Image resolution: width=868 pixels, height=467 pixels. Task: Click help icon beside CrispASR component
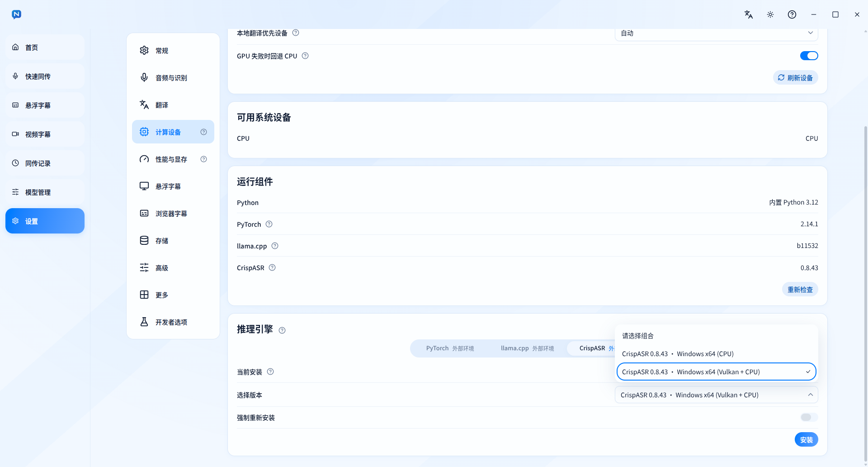pyautogui.click(x=272, y=267)
